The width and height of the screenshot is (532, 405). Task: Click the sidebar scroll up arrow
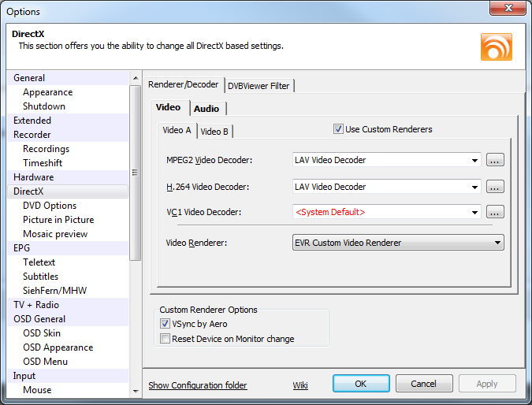pyautogui.click(x=136, y=78)
